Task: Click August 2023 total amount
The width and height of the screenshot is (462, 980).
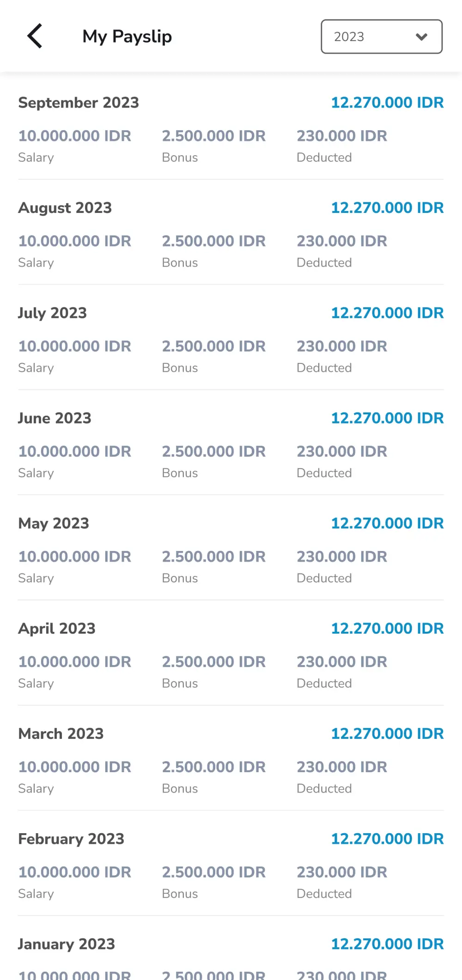Action: click(x=387, y=208)
